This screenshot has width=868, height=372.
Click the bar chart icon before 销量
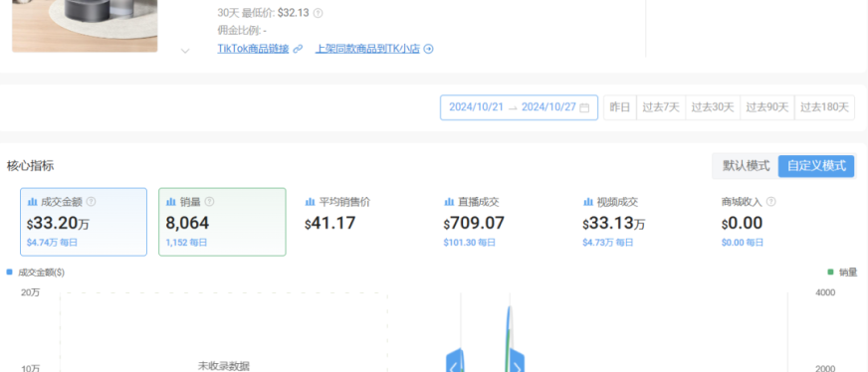pos(171,202)
